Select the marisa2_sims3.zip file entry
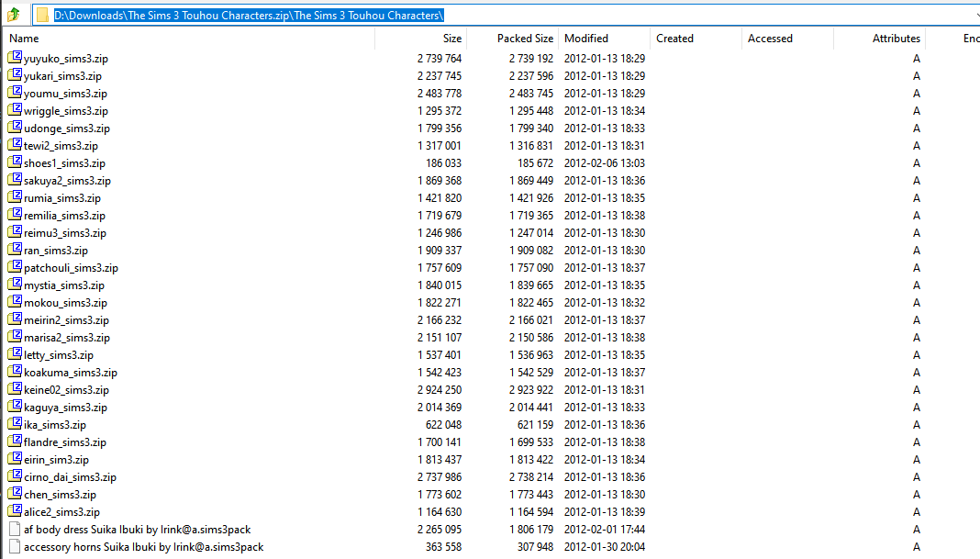This screenshot has width=980, height=559. click(67, 338)
